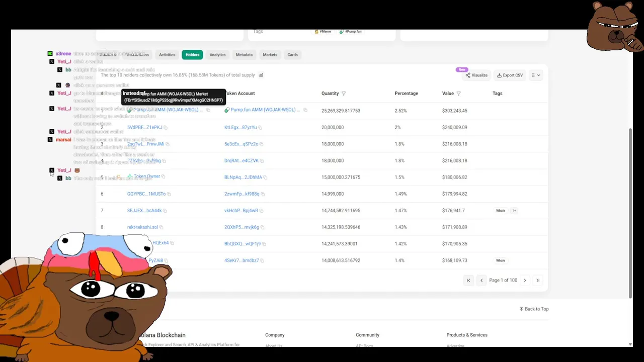Screen dimensions: 644x362
Task: Switch to the Cards tab
Action: coord(292,55)
